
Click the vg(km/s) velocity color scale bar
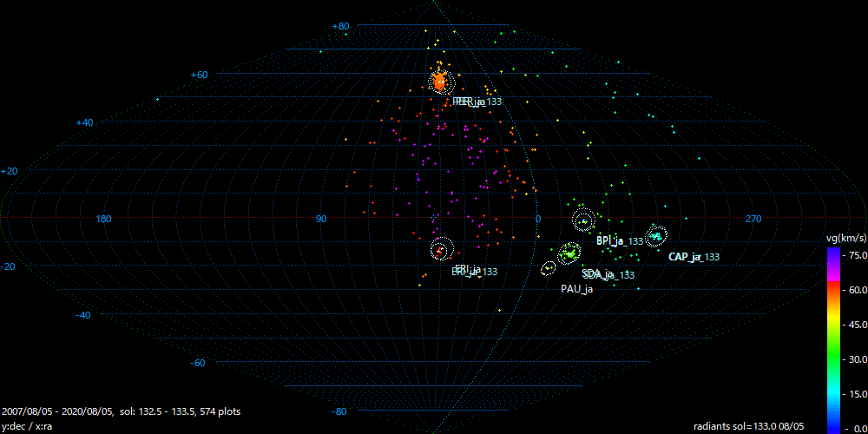click(x=832, y=339)
